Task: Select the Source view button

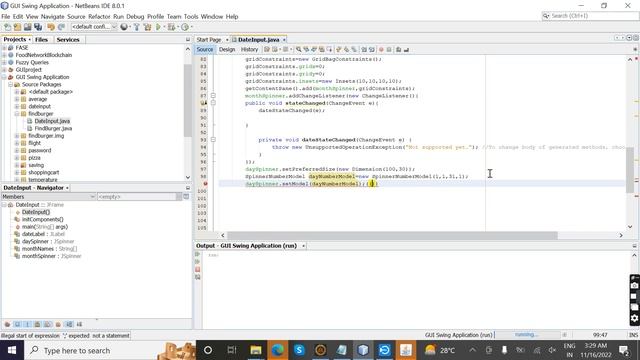Action: [x=205, y=49]
